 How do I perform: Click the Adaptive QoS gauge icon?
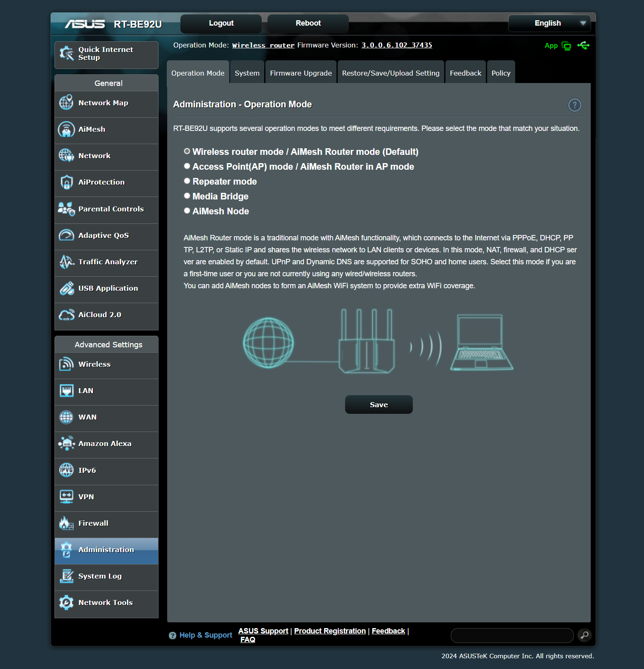click(x=66, y=235)
